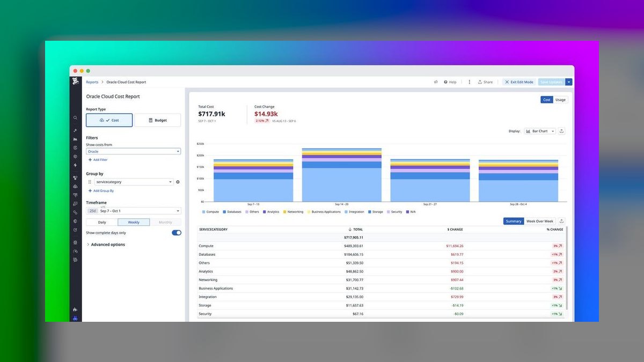Click the Analytics legend label
The height and width of the screenshot is (362, 644).
coord(273,212)
